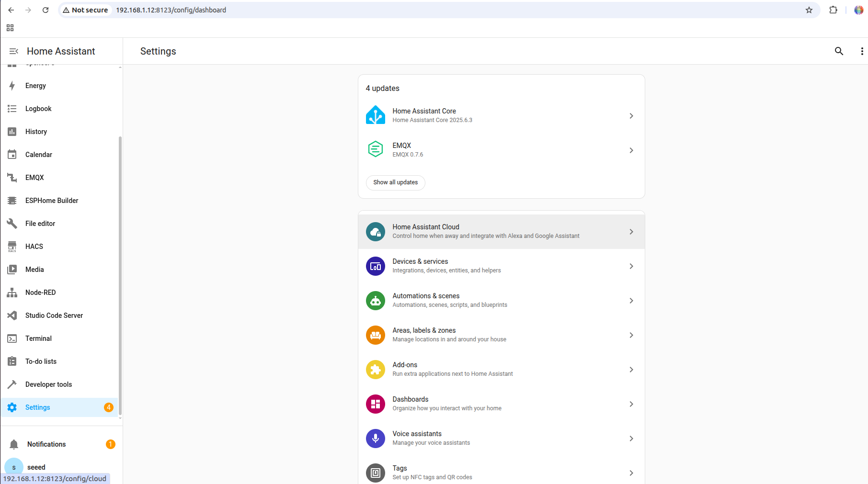Click the Not secure site warning
Image resolution: width=868 pixels, height=484 pixels.
[85, 10]
